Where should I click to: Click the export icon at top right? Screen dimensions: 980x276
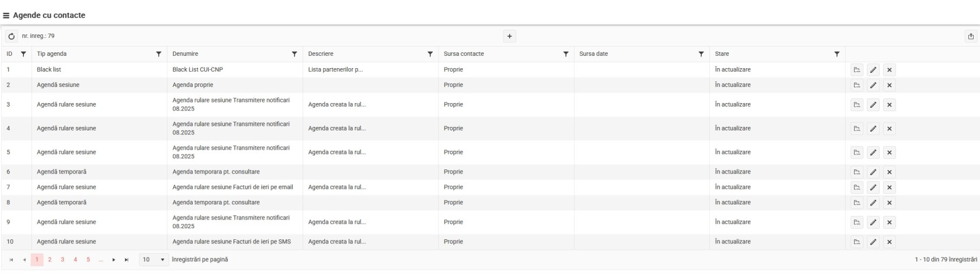(x=971, y=36)
